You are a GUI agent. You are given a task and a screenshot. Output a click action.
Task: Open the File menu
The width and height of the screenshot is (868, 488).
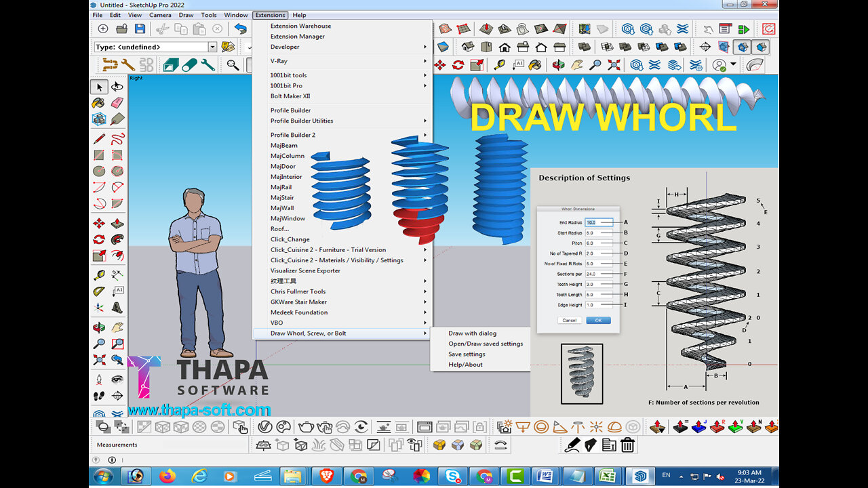[x=97, y=15]
